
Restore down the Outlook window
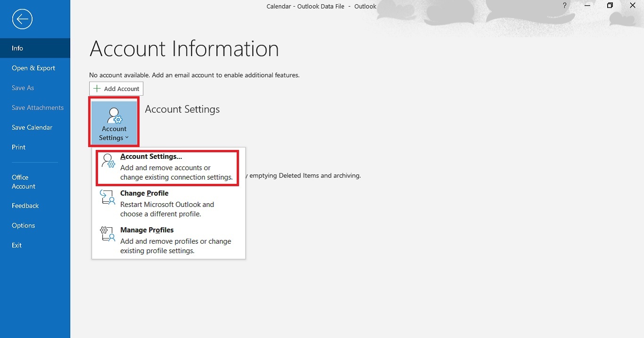coord(610,5)
